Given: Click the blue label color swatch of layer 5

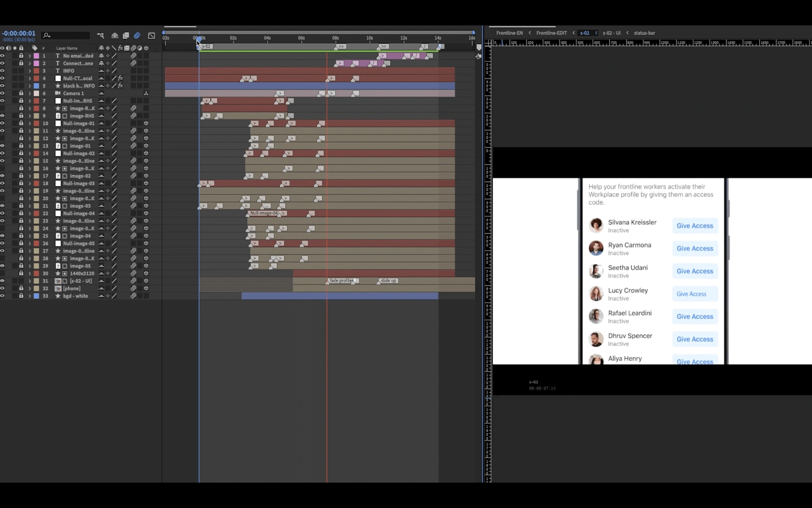Looking at the screenshot, I should click(x=36, y=86).
